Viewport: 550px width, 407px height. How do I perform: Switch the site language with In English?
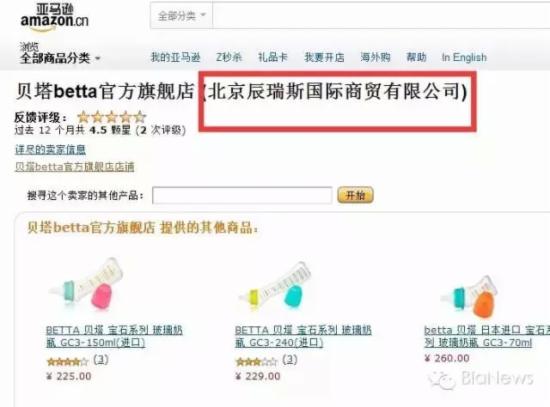click(x=464, y=57)
